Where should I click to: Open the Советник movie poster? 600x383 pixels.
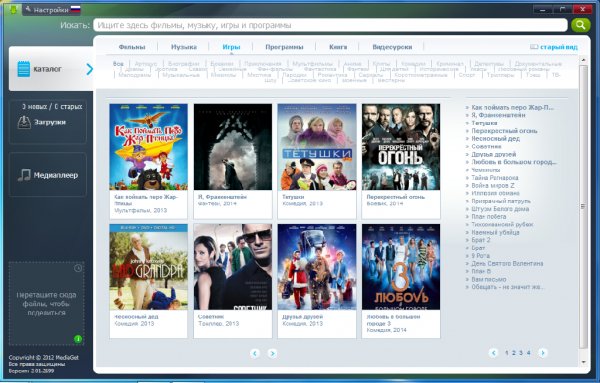[233, 267]
